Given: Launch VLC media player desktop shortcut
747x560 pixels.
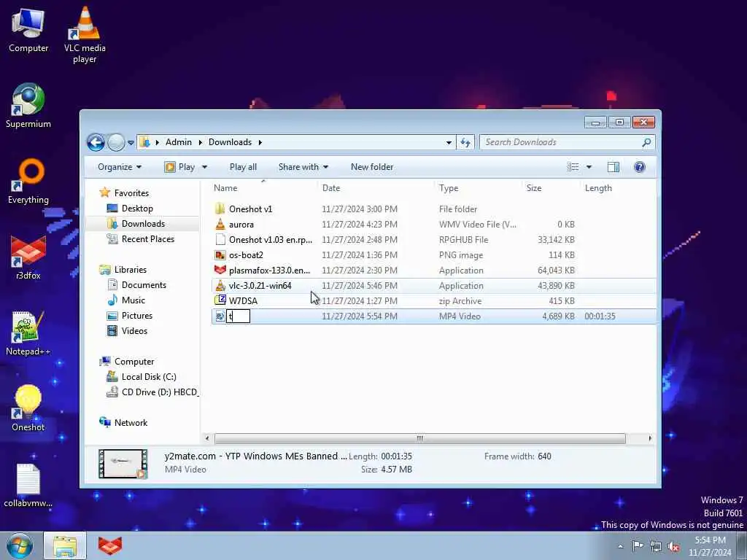Looking at the screenshot, I should pyautogui.click(x=85, y=35).
